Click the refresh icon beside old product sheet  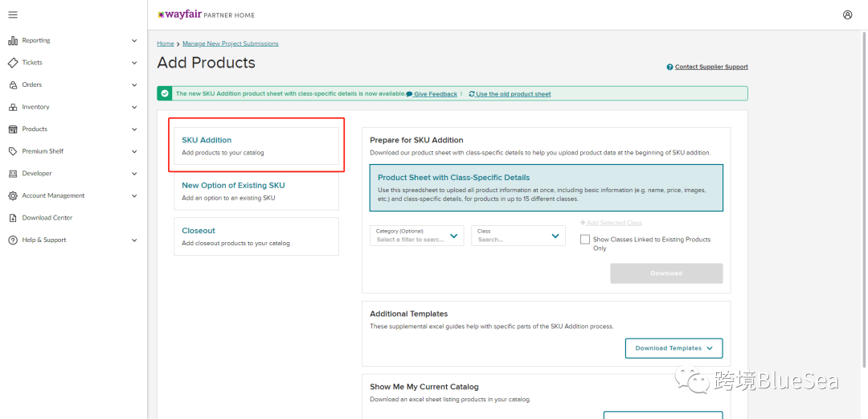click(472, 94)
